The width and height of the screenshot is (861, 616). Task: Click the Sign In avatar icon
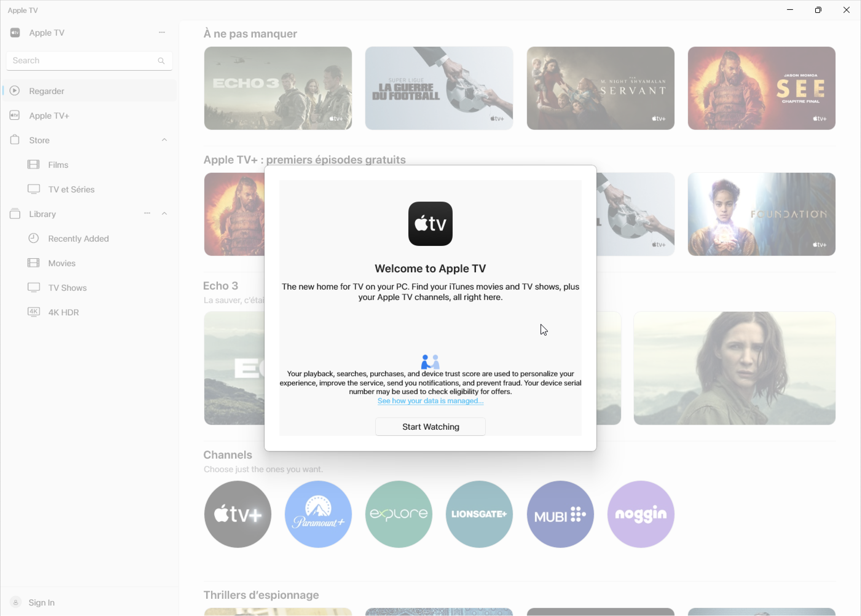(x=16, y=602)
